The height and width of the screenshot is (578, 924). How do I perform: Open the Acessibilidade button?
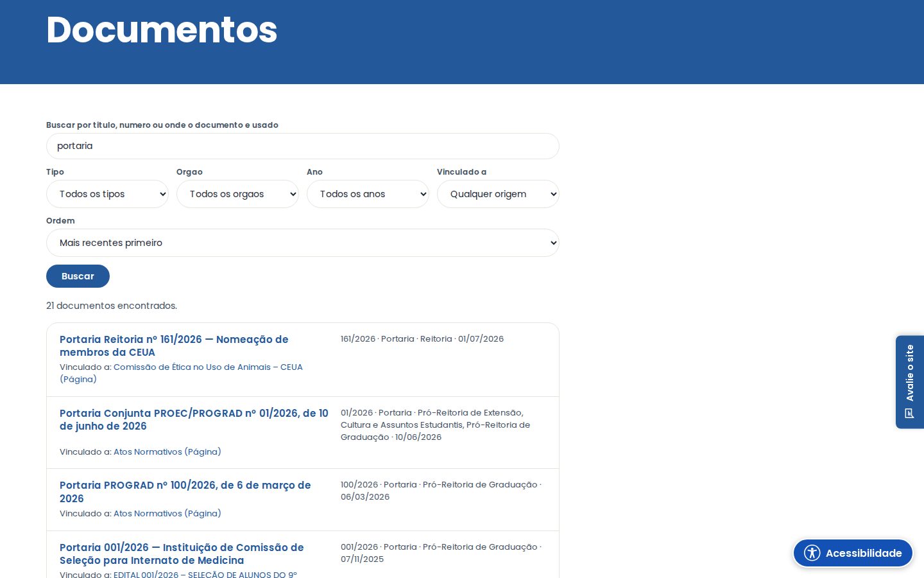pyautogui.click(x=853, y=553)
